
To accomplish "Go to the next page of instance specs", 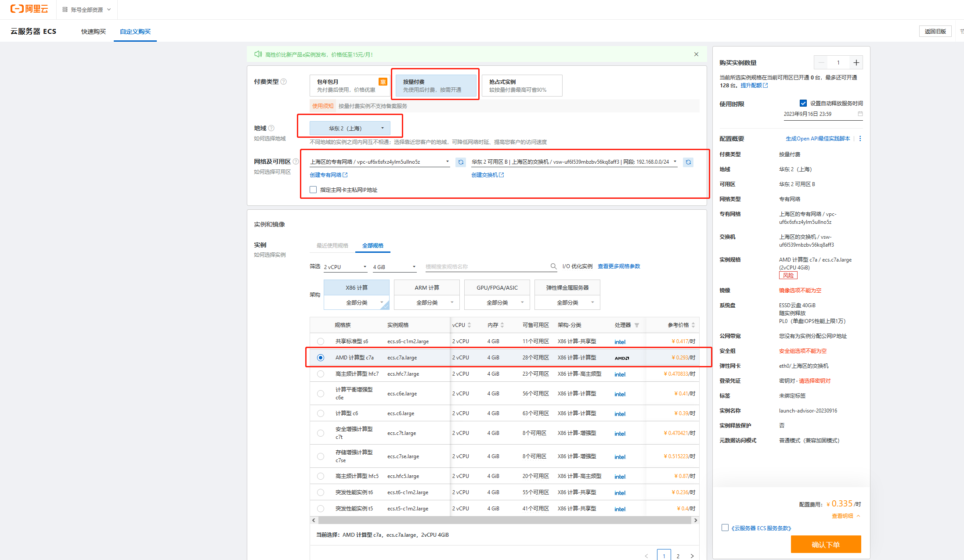I will coord(692,556).
